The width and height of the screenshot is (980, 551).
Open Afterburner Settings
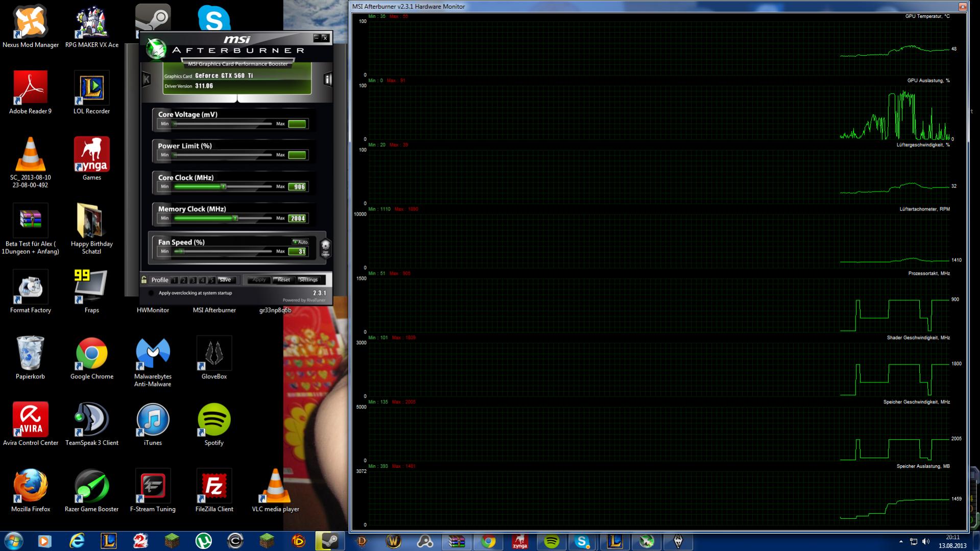(308, 280)
